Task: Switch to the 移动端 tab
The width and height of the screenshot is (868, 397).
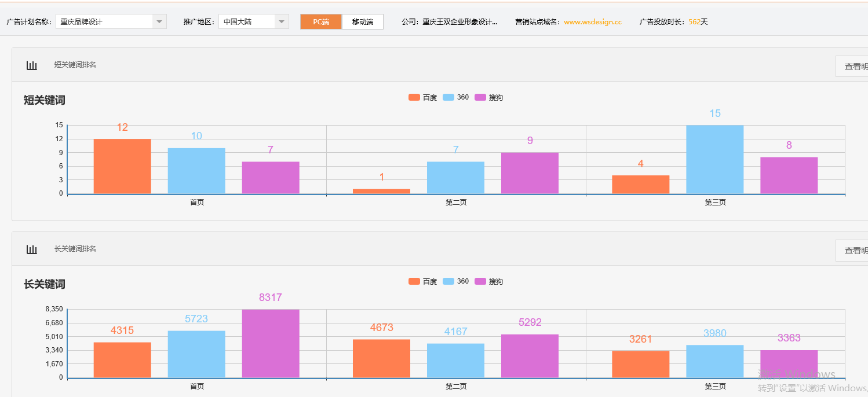Action: tap(362, 21)
